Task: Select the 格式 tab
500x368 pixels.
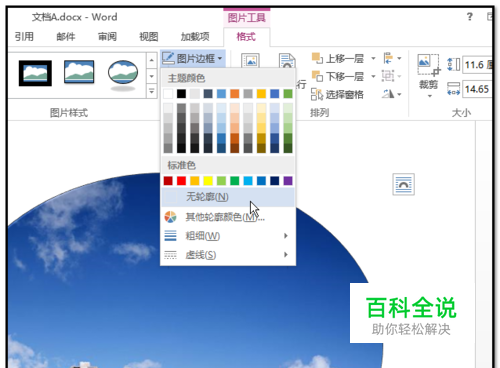Action: (246, 37)
